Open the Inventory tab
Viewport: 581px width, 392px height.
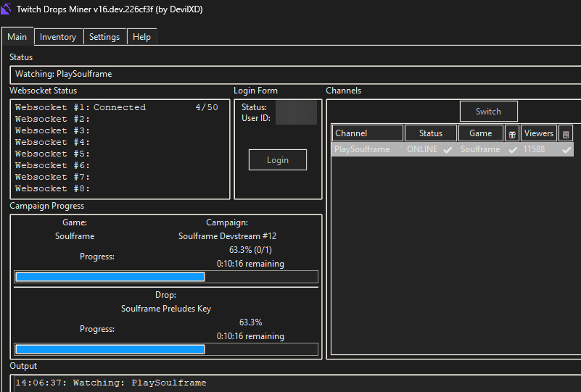pos(58,37)
